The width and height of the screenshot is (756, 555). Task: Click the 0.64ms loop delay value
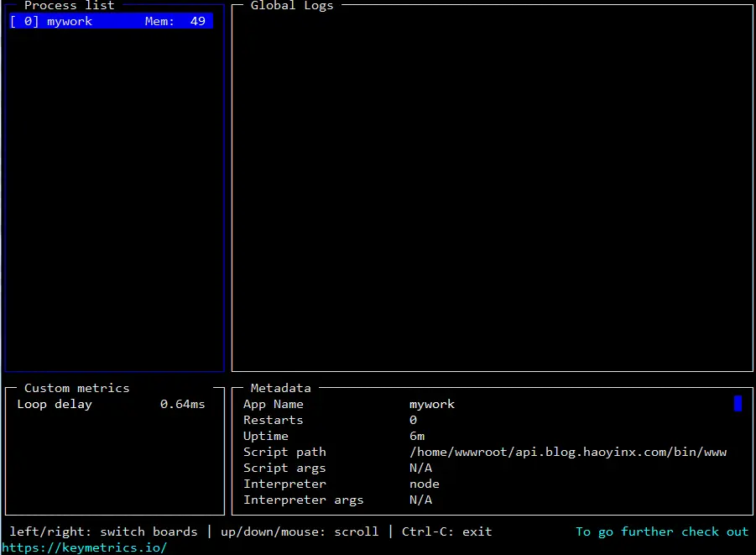click(x=182, y=405)
